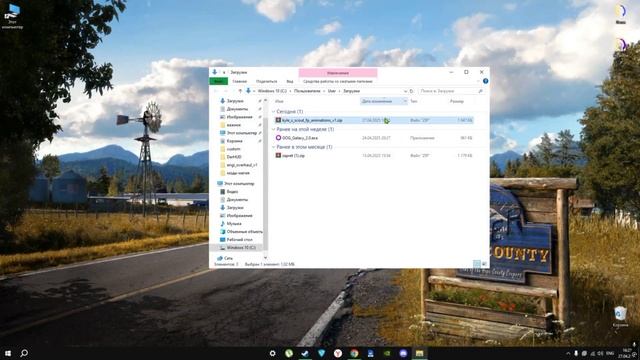The image size is (640, 360).
Task: Switch to details view in status bar
Action: pos(476,264)
